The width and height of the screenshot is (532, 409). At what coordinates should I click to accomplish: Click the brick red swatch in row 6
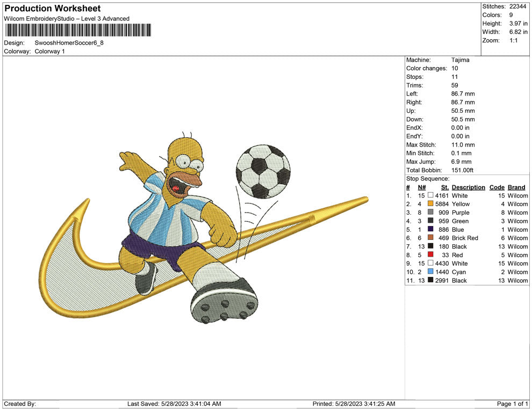coord(430,238)
